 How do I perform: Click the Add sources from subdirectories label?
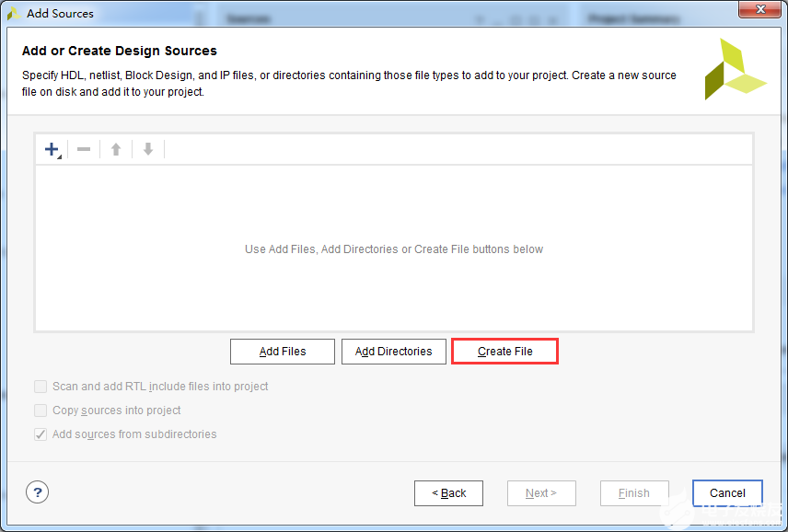(x=134, y=434)
